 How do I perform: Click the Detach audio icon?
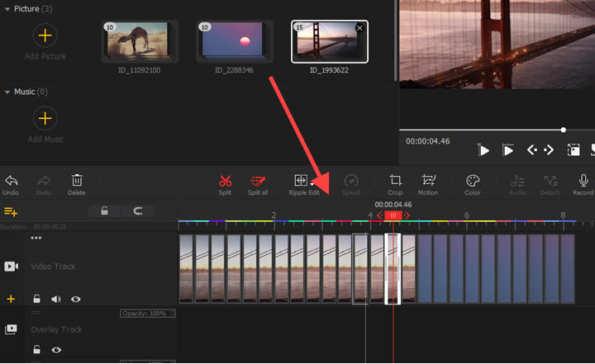point(550,181)
